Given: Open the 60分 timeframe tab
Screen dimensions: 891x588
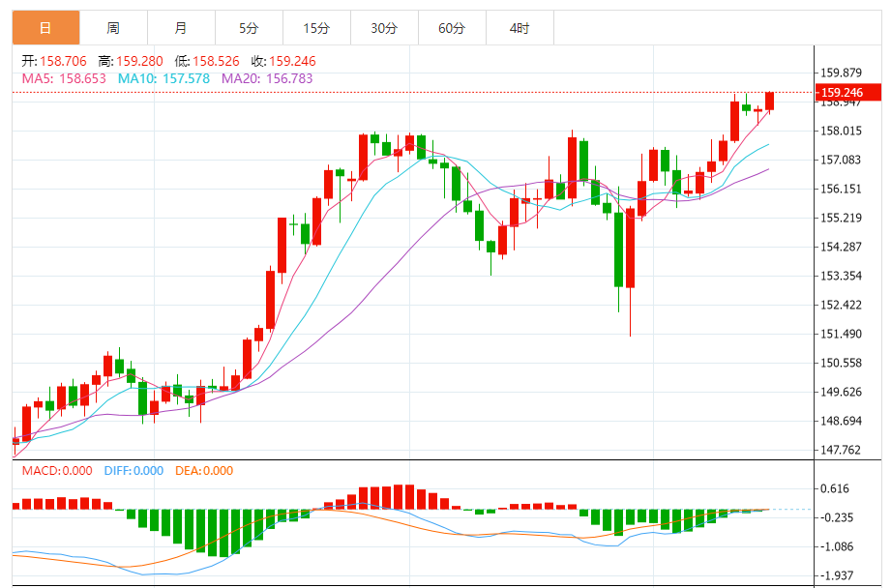Looking at the screenshot, I should [x=451, y=27].
